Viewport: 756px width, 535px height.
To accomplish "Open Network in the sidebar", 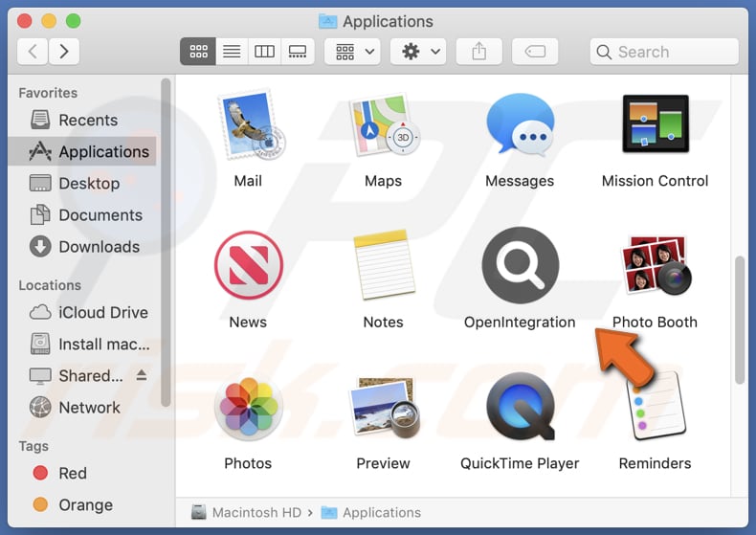I will (x=82, y=408).
